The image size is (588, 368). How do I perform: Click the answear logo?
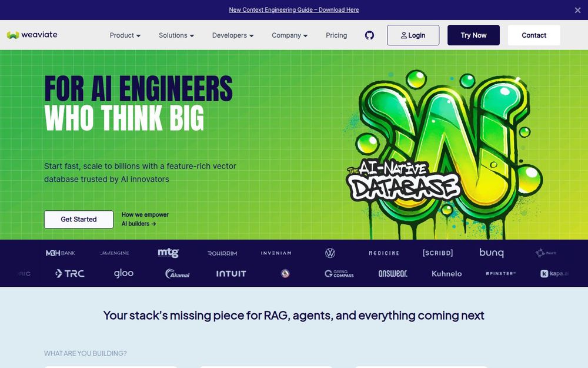point(393,274)
